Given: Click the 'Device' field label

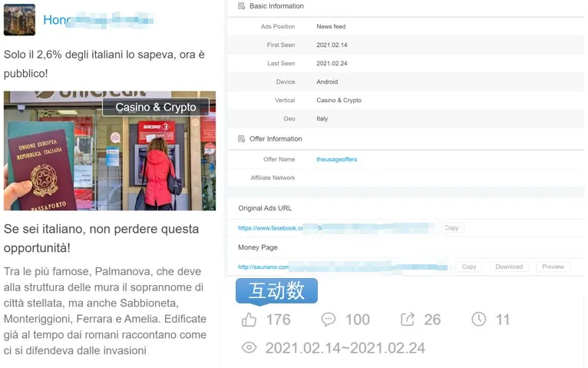Looking at the screenshot, I should pos(286,81).
